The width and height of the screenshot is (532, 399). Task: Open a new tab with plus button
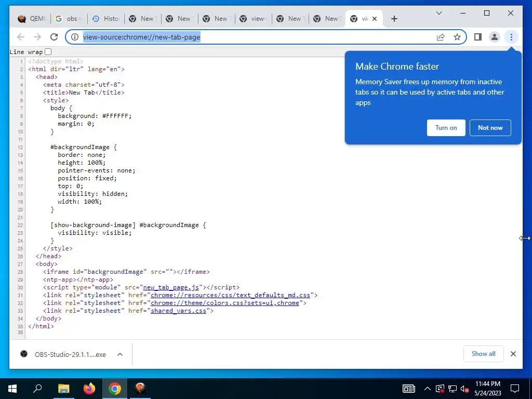pyautogui.click(x=394, y=19)
